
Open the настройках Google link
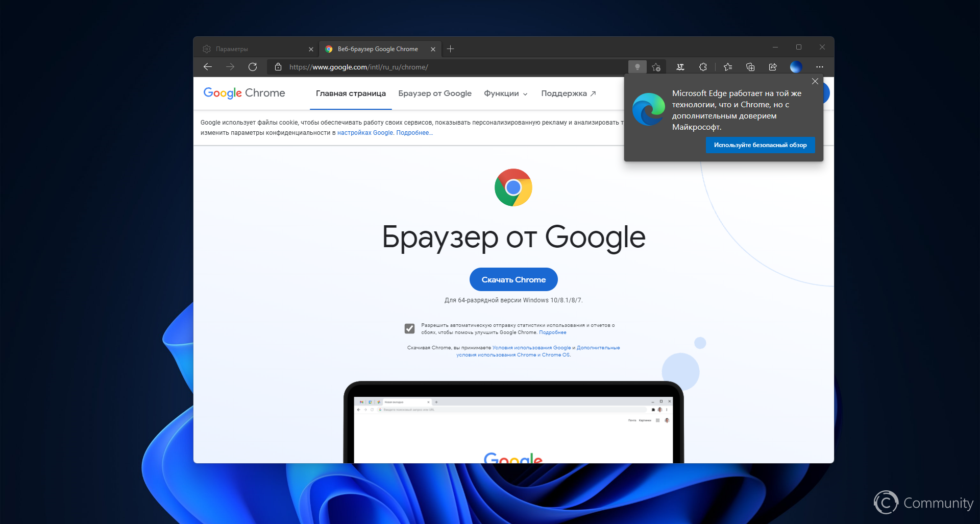click(365, 133)
